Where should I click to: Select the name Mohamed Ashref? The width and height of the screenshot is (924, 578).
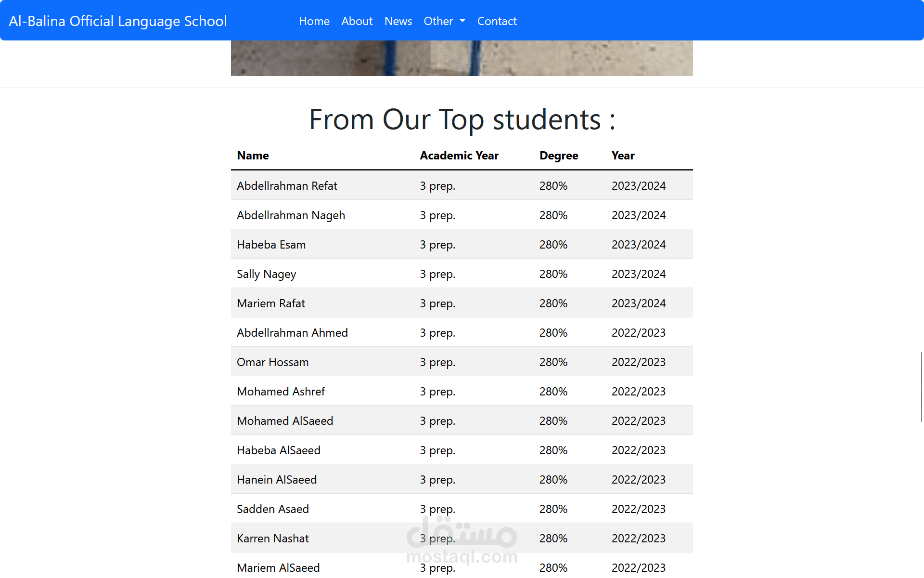coord(281,392)
